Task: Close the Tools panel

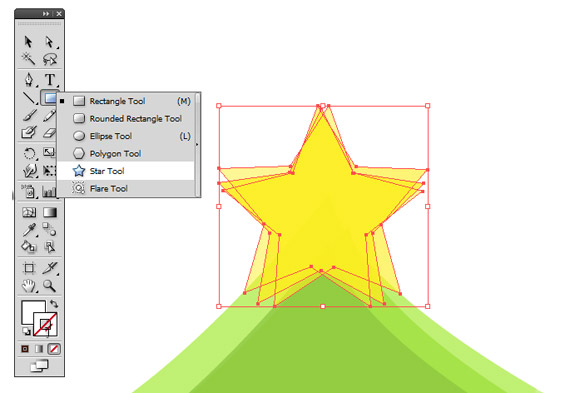Action: (59, 14)
